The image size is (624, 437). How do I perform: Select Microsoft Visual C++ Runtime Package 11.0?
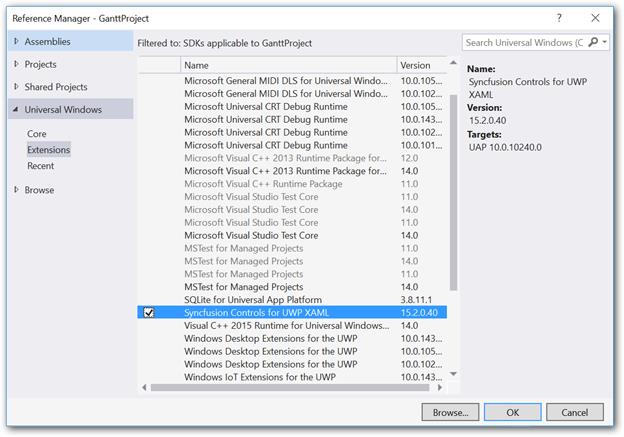point(292,184)
